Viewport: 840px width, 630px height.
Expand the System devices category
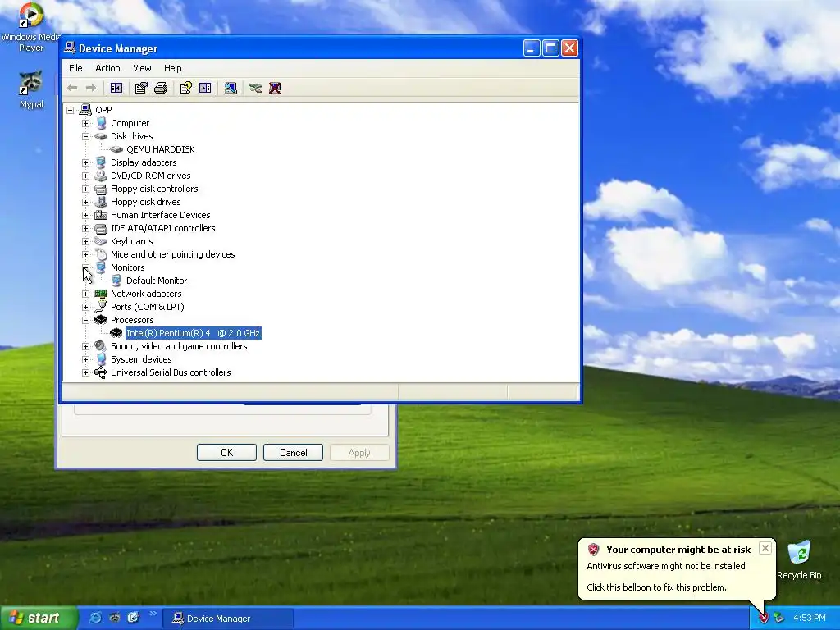[x=85, y=359]
